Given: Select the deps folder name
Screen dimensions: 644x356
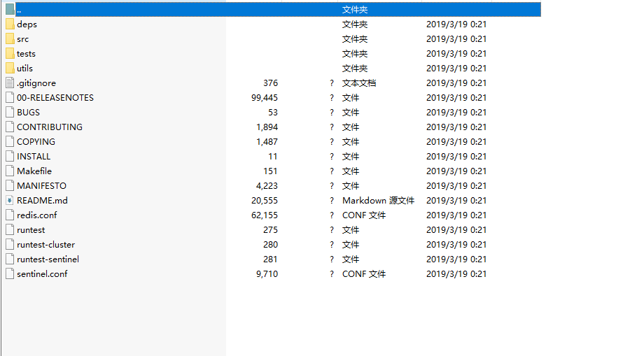Looking at the screenshot, I should (x=27, y=24).
